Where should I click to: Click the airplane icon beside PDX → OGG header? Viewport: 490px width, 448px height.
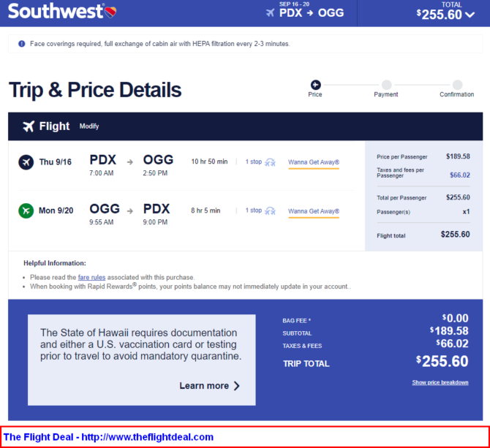click(271, 13)
